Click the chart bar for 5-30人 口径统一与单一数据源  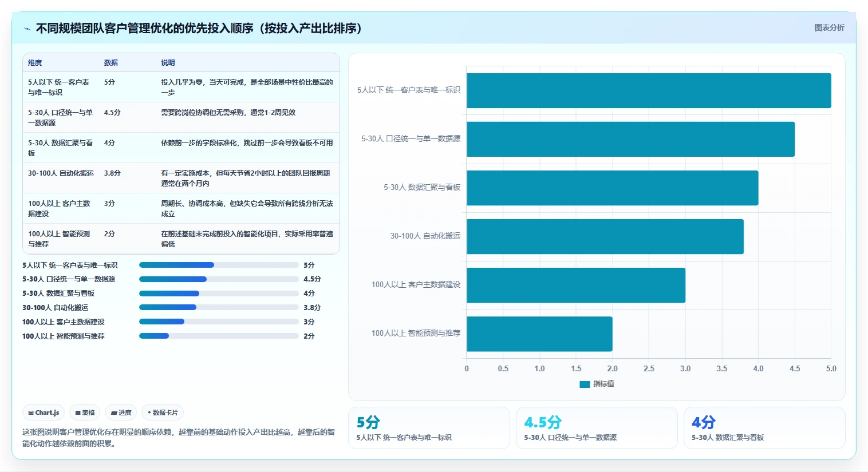coord(630,139)
